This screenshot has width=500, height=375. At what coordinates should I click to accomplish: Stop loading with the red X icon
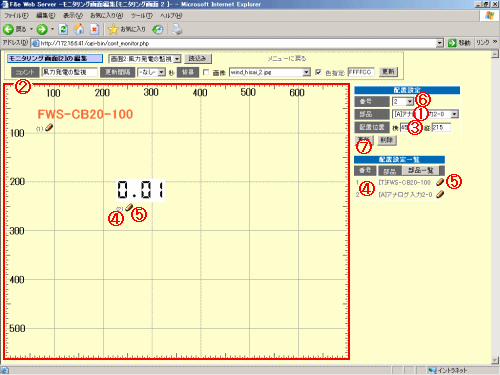[x=95, y=29]
